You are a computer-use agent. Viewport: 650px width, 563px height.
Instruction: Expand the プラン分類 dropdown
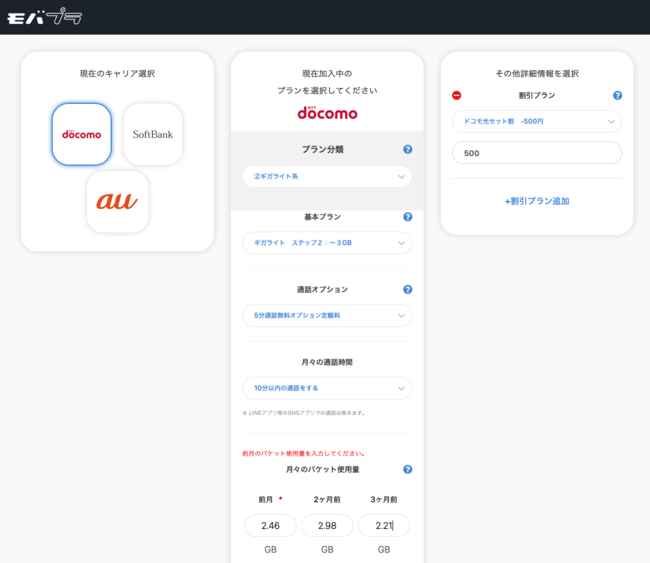pos(327,177)
